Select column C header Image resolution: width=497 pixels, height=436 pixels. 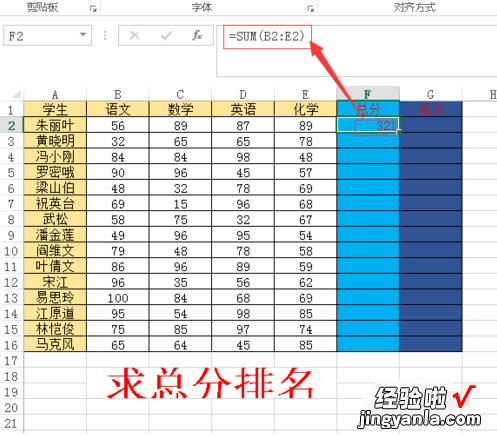coord(180,94)
